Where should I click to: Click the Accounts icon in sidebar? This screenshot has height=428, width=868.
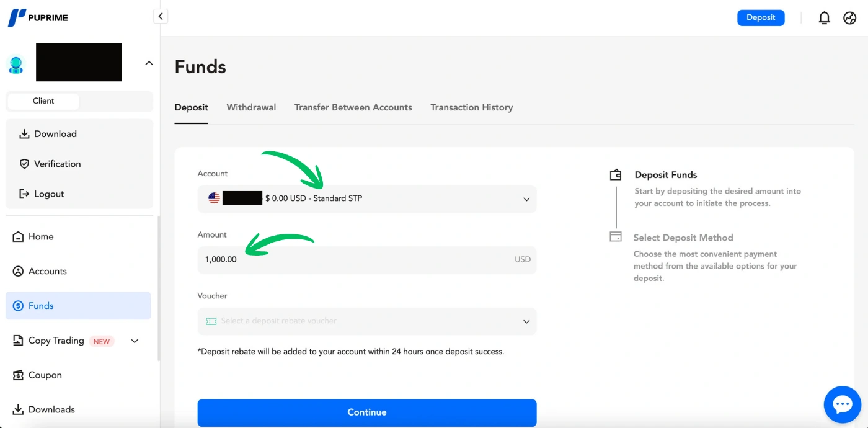[18, 272]
